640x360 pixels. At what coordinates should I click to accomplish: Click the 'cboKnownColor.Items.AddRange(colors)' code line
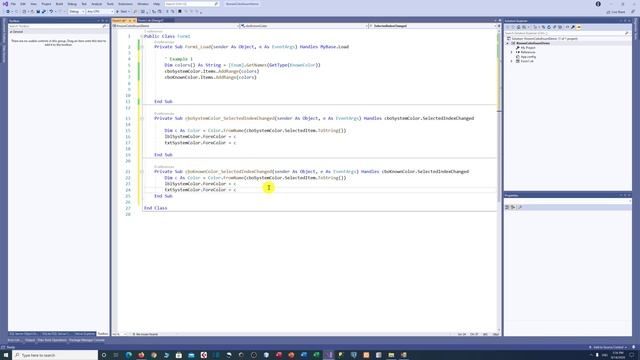click(210, 77)
